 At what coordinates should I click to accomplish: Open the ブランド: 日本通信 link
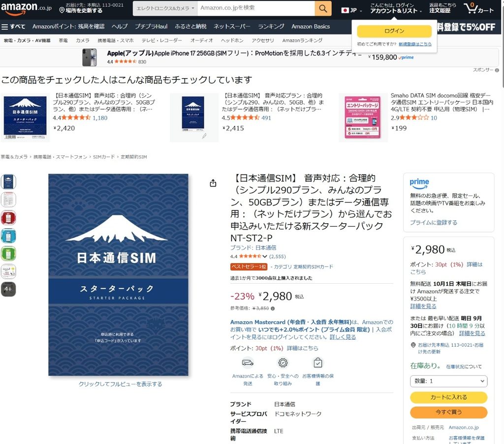(x=253, y=248)
